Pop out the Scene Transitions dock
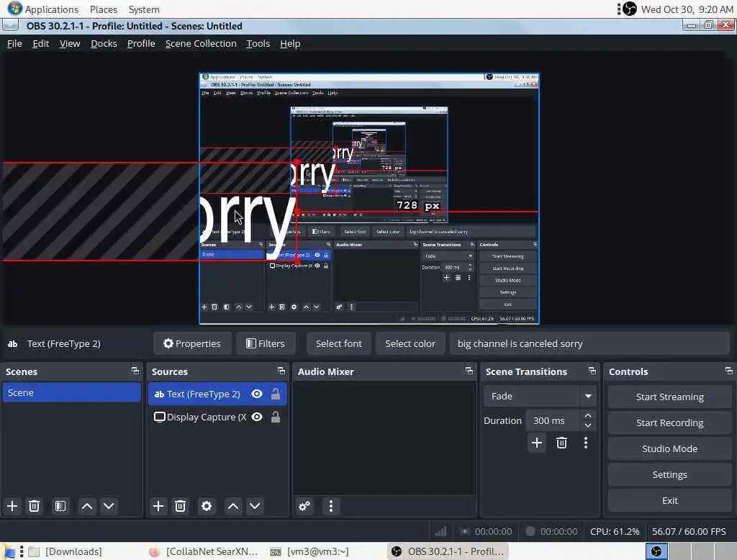 pyautogui.click(x=592, y=371)
